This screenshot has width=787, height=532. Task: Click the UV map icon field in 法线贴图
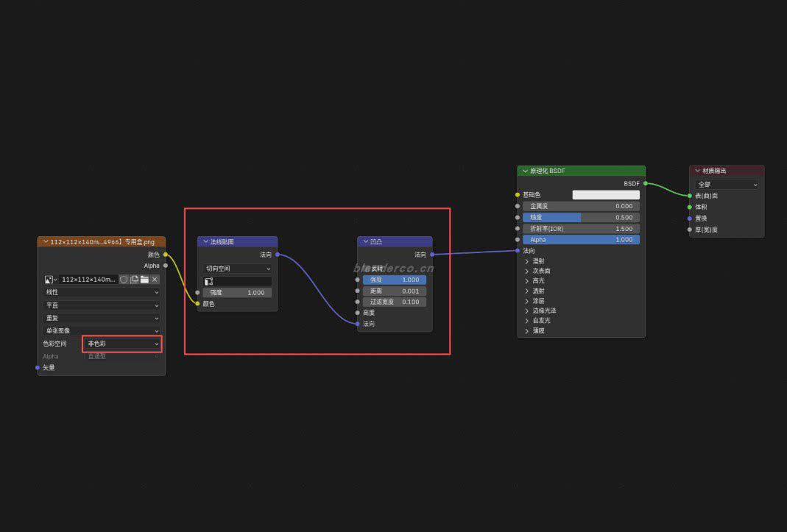point(237,281)
